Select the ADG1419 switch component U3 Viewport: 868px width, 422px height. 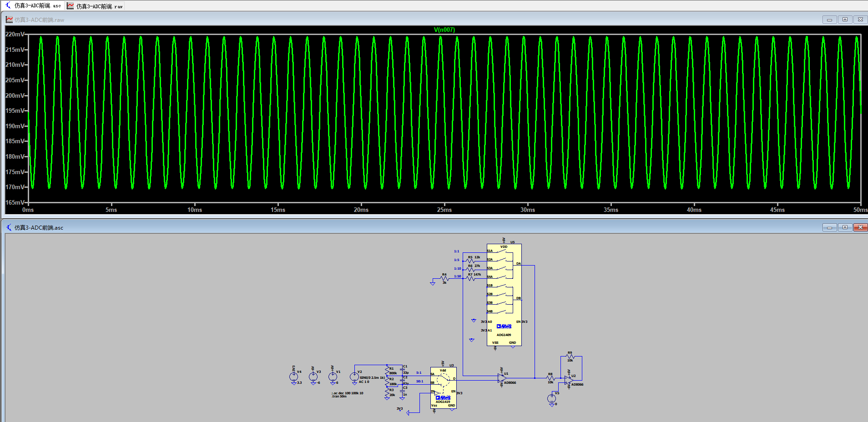click(443, 387)
